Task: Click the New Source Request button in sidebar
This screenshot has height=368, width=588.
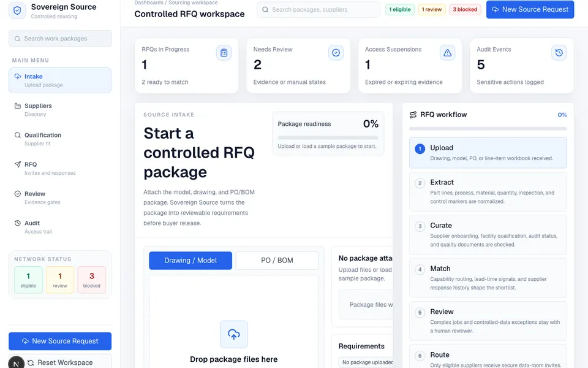Action: [60, 342]
